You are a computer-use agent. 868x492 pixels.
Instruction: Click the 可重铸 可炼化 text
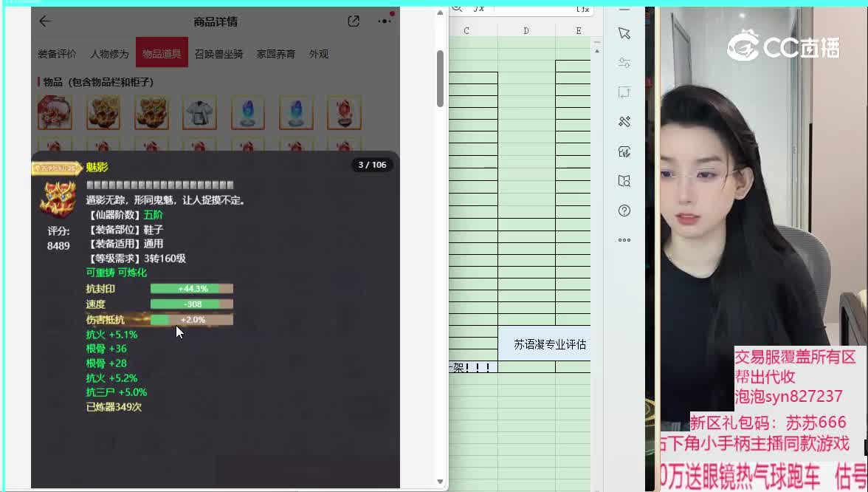click(x=117, y=272)
